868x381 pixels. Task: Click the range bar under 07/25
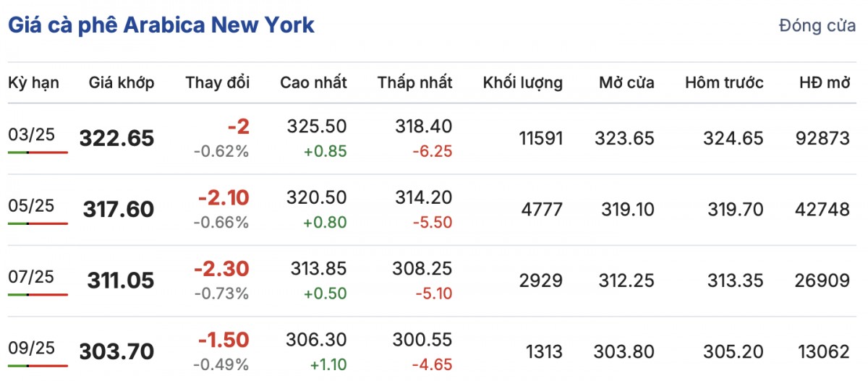38,294
